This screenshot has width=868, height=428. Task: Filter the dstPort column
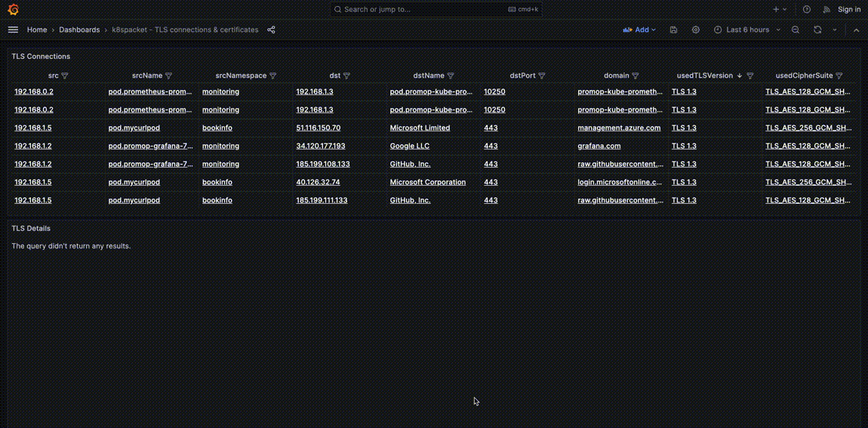point(542,75)
